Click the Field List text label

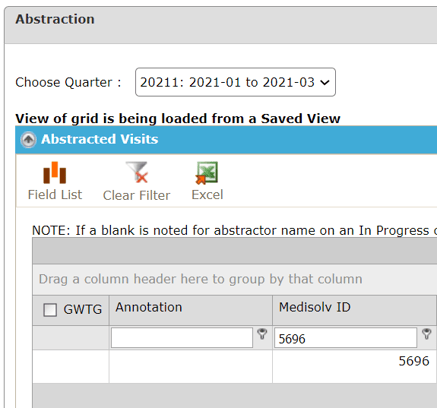click(x=55, y=195)
